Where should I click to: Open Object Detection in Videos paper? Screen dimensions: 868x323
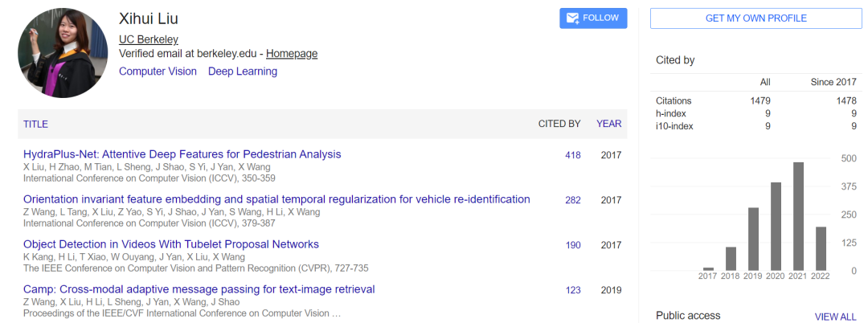click(x=171, y=244)
